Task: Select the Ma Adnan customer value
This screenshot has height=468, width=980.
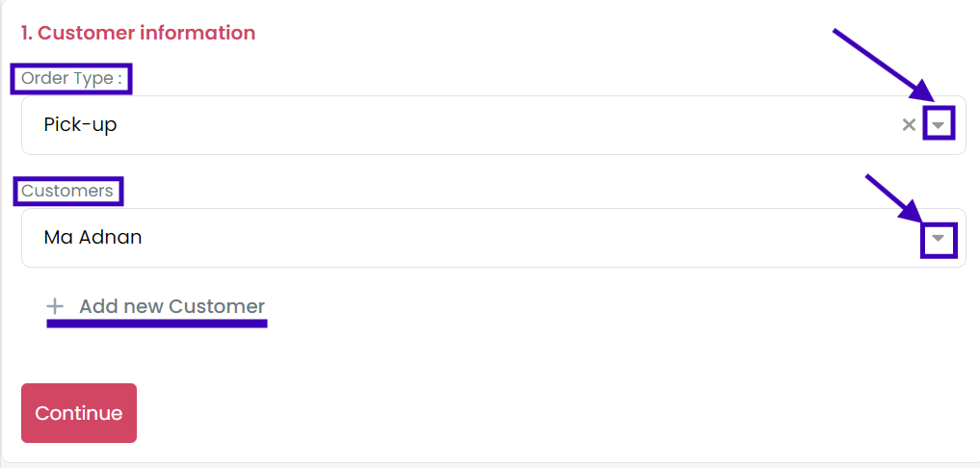Action: point(93,238)
